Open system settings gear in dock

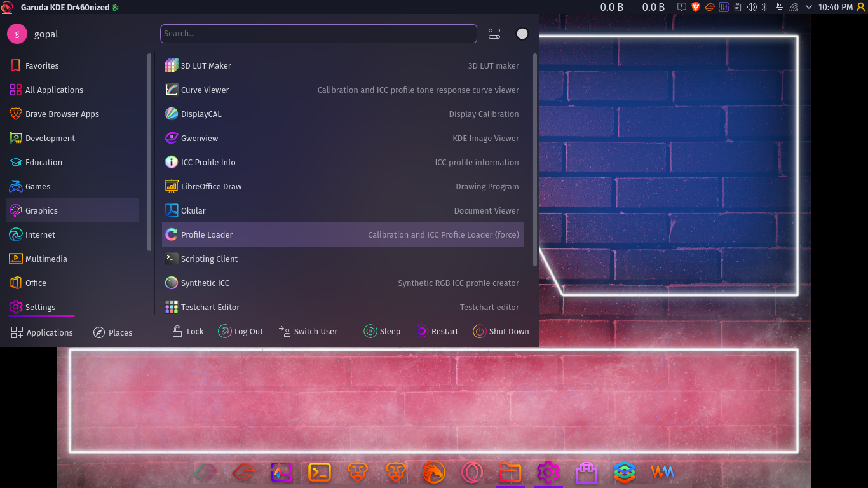tap(548, 472)
